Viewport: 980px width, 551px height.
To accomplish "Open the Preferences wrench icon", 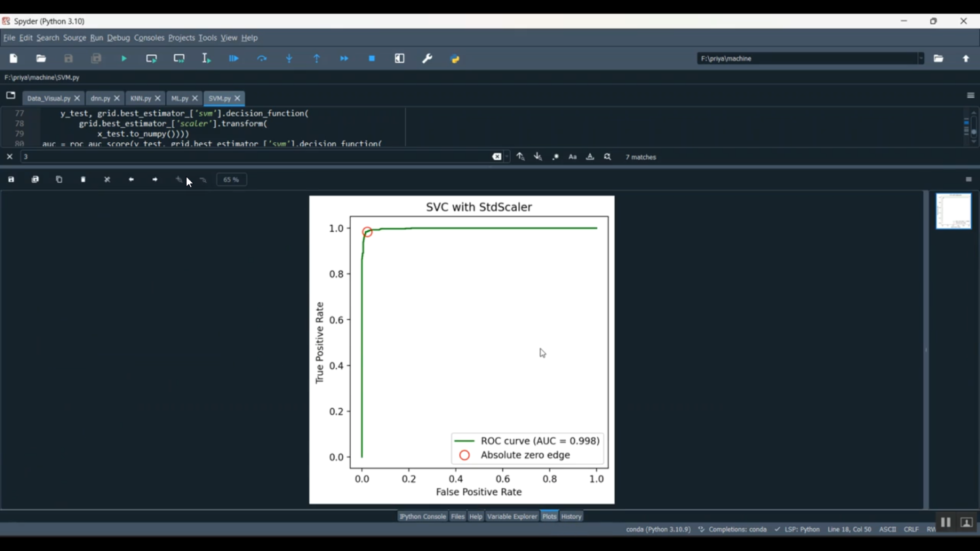I will (x=427, y=59).
